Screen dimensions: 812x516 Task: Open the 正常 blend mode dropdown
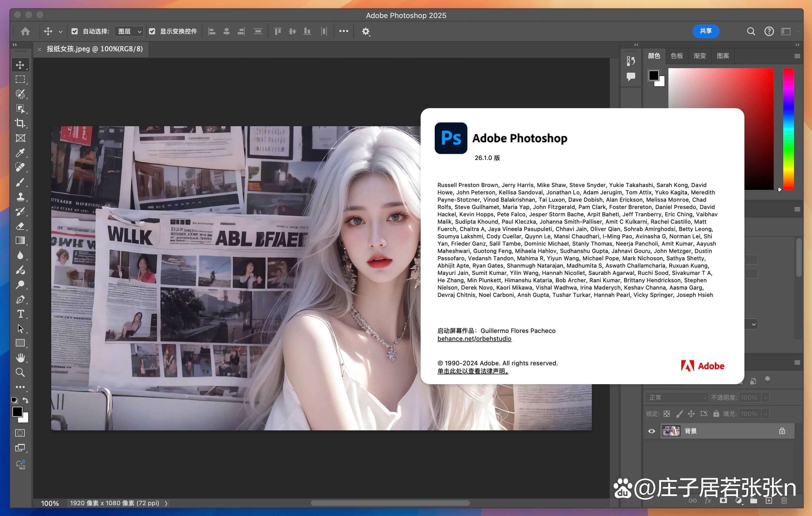[677, 398]
